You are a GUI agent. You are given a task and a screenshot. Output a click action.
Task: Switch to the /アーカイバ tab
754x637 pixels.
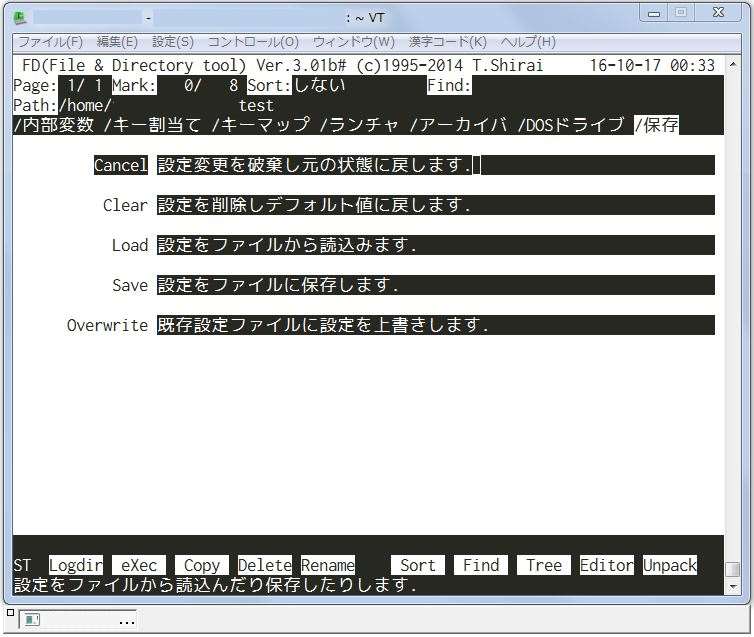[x=458, y=125]
